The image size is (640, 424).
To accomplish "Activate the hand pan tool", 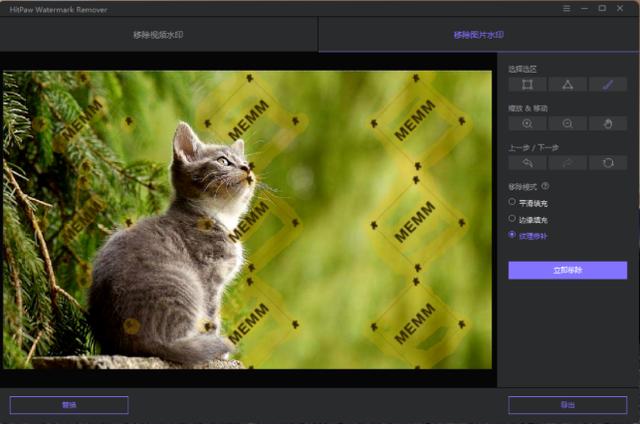I will click(x=608, y=124).
